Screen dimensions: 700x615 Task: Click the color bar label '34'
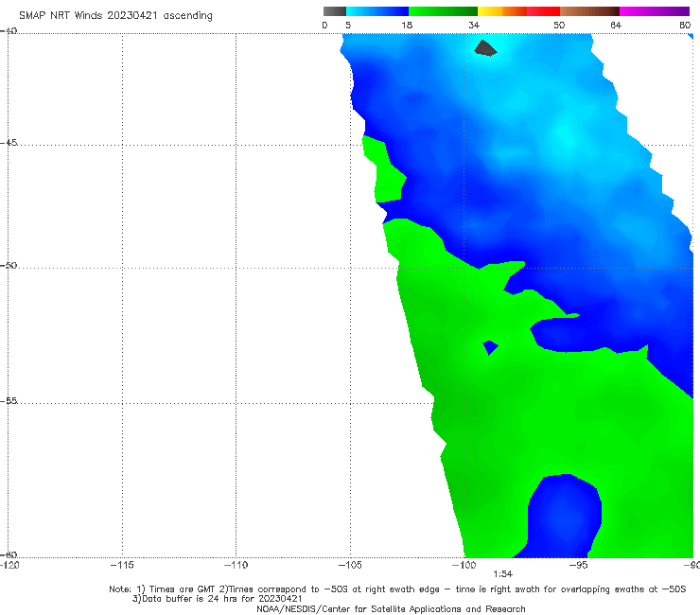(474, 25)
